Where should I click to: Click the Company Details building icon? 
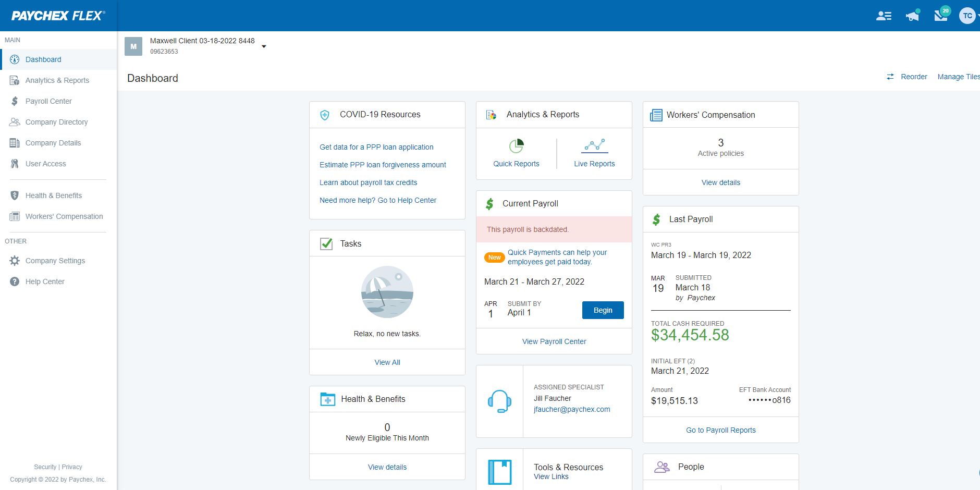[15, 143]
